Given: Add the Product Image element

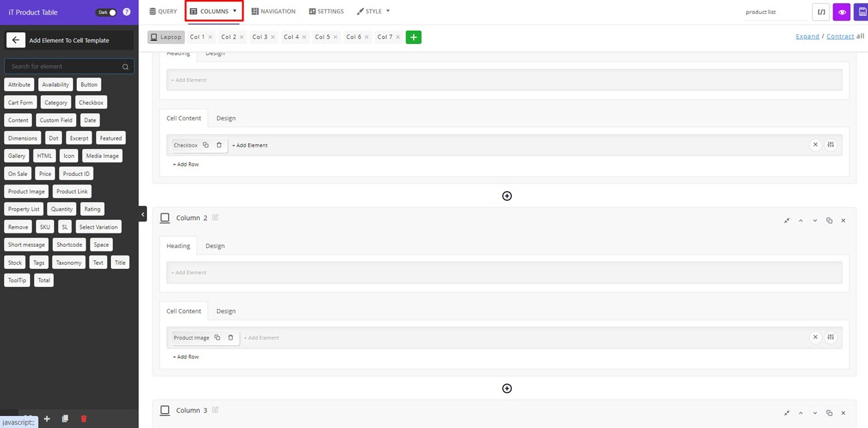Looking at the screenshot, I should coord(27,191).
